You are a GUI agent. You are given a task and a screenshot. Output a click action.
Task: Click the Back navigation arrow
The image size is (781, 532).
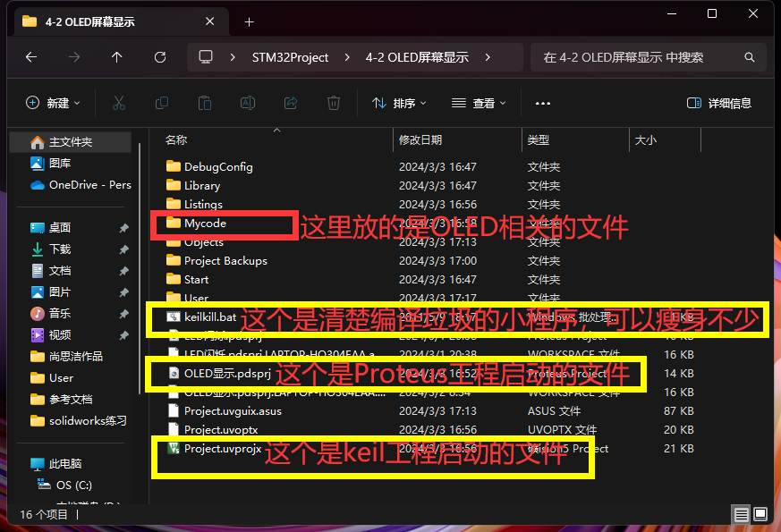(x=31, y=57)
